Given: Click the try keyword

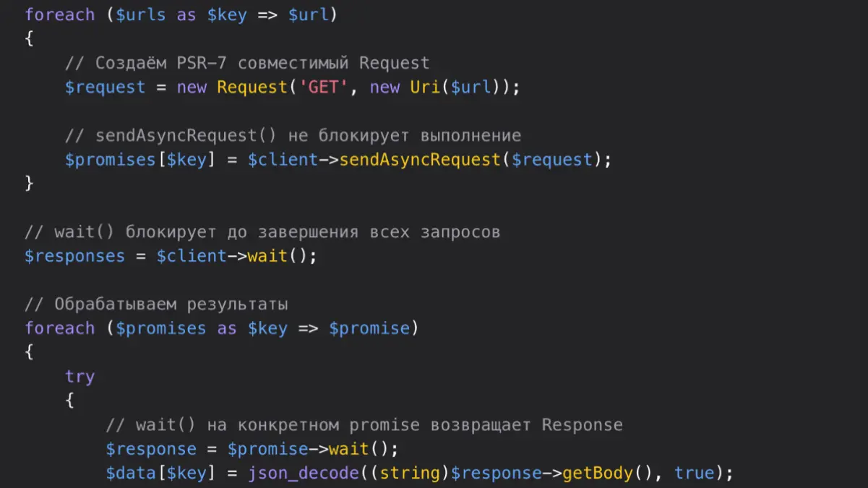Looking at the screenshot, I should (80, 375).
